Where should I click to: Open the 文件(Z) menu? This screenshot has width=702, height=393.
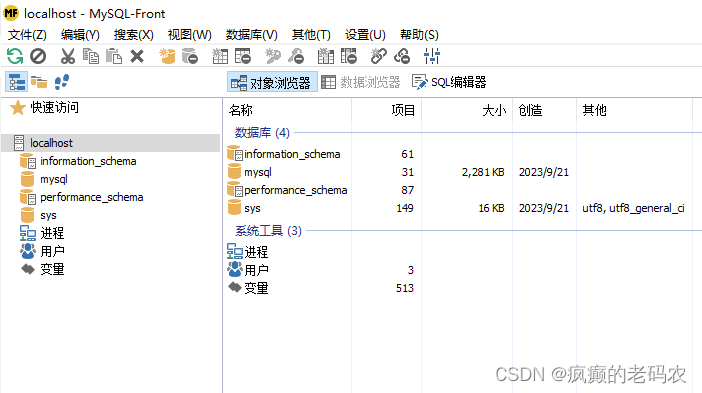27,35
